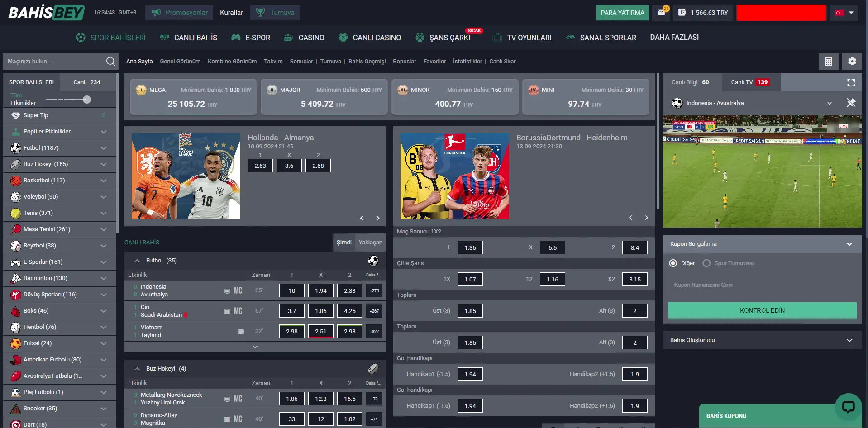Open the live chat bubble
868x428 pixels.
click(x=848, y=406)
